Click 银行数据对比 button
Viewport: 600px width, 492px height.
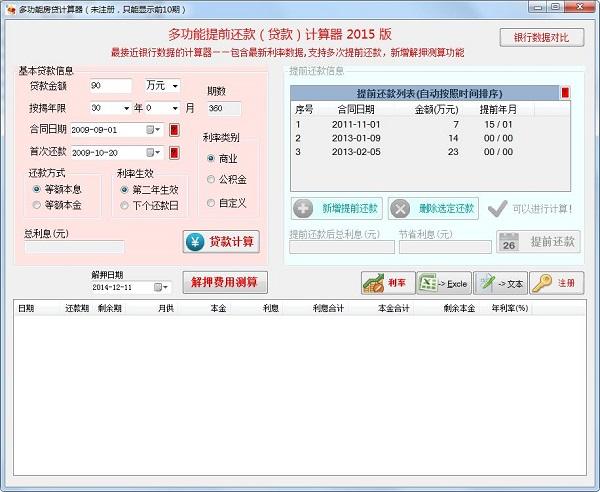click(x=541, y=38)
